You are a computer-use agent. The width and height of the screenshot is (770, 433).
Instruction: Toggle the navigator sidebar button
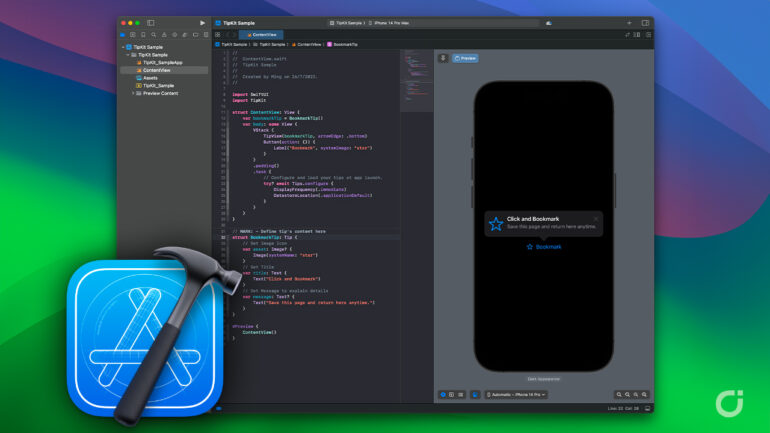coord(151,22)
